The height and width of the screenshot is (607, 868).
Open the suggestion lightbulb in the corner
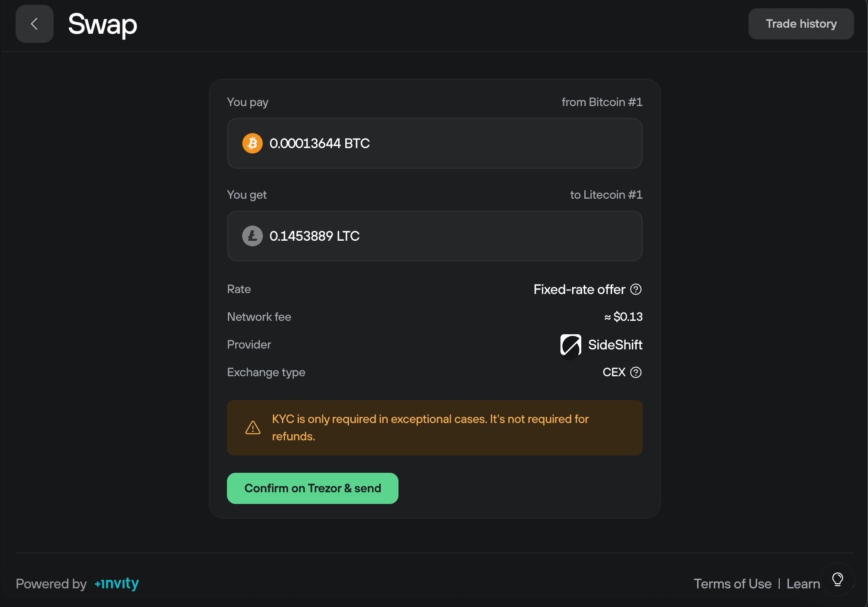pyautogui.click(x=837, y=578)
